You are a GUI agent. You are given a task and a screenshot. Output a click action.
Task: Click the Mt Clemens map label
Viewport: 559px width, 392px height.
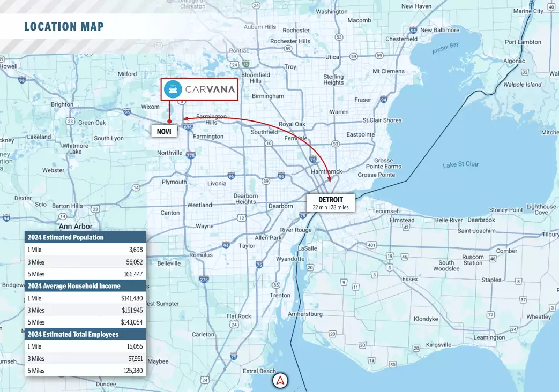[388, 71]
